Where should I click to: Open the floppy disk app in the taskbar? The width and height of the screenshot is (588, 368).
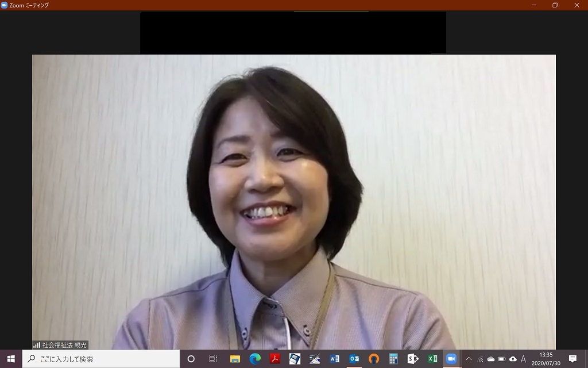(x=295, y=359)
